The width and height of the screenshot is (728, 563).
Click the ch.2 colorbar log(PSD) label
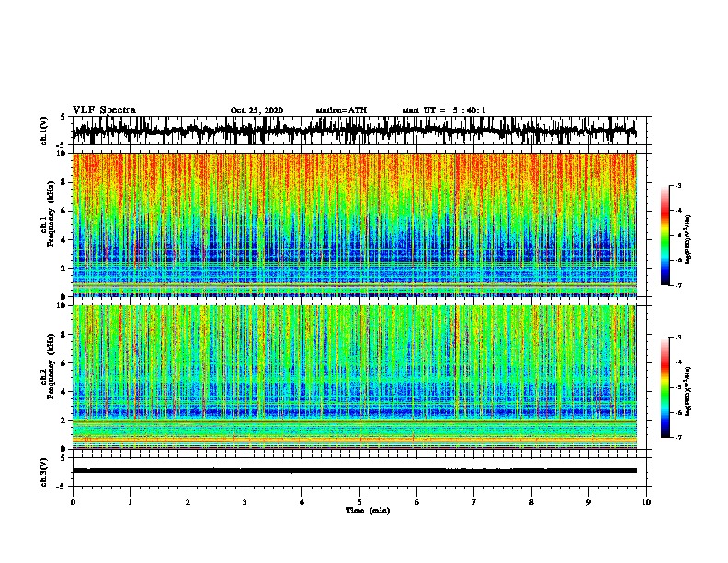point(688,391)
